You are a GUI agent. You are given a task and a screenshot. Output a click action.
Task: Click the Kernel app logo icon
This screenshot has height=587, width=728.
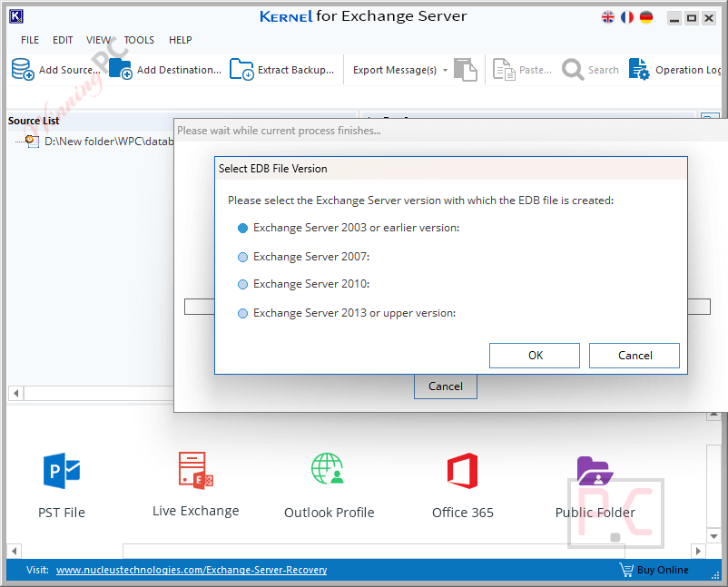tap(15, 16)
